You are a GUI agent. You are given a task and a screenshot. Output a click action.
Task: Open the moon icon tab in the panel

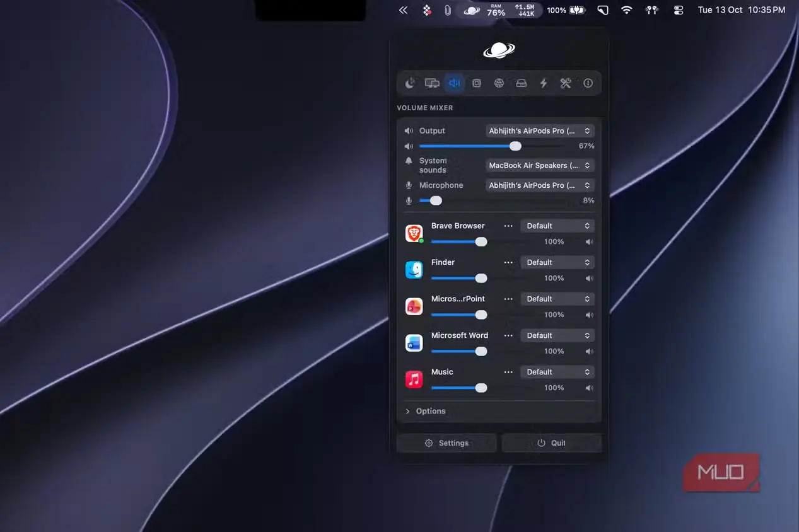pos(410,83)
